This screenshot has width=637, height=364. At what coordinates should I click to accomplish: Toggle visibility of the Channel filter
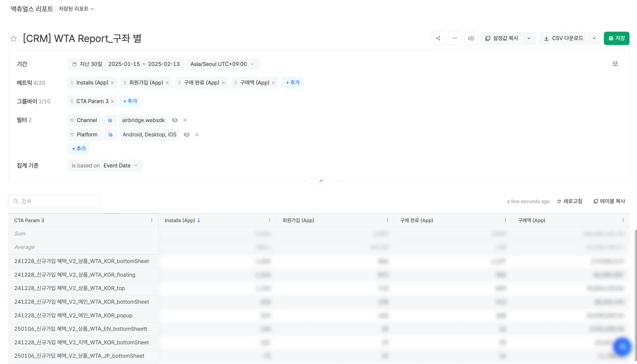pos(175,120)
